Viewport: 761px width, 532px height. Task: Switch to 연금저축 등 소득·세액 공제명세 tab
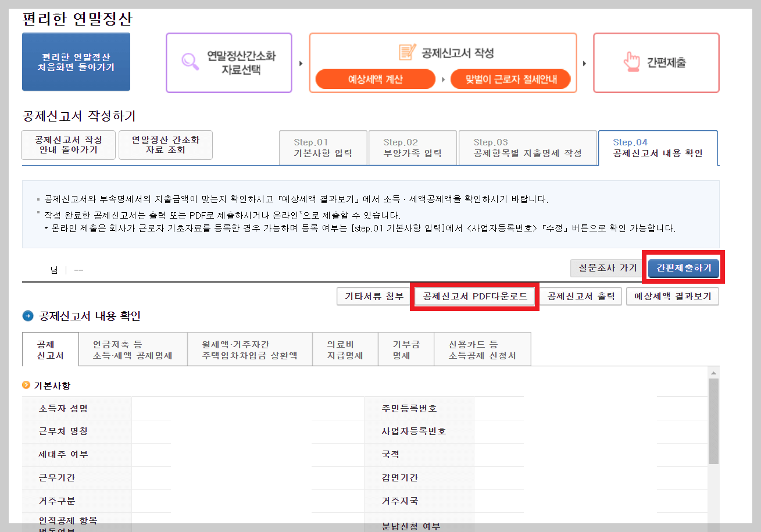point(133,349)
